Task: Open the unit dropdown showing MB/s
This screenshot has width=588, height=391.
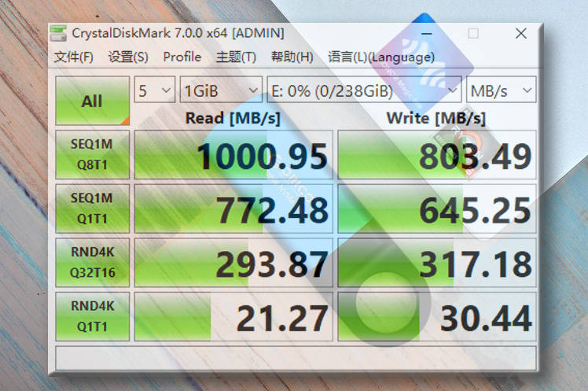Action: click(502, 90)
